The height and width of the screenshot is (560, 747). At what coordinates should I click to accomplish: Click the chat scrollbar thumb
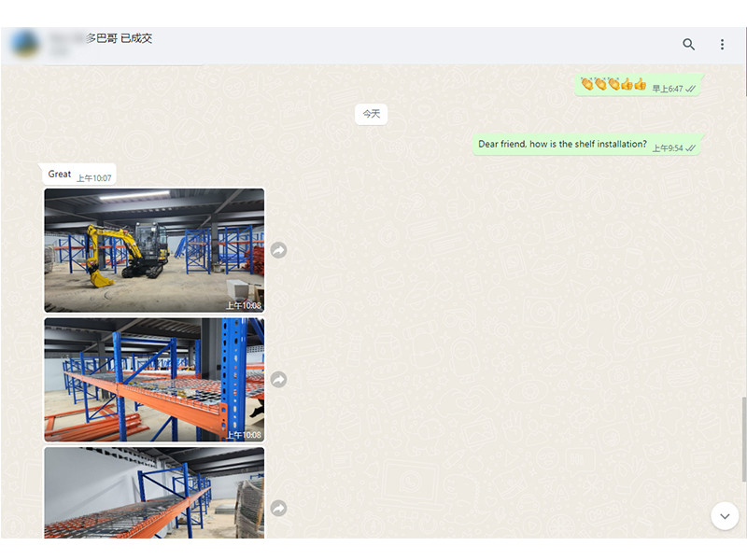click(743, 439)
